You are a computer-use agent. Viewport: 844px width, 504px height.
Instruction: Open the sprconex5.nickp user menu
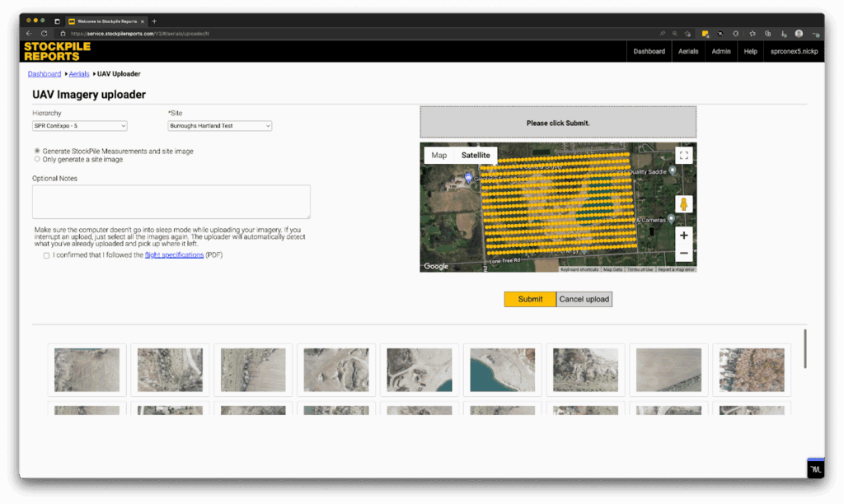793,51
